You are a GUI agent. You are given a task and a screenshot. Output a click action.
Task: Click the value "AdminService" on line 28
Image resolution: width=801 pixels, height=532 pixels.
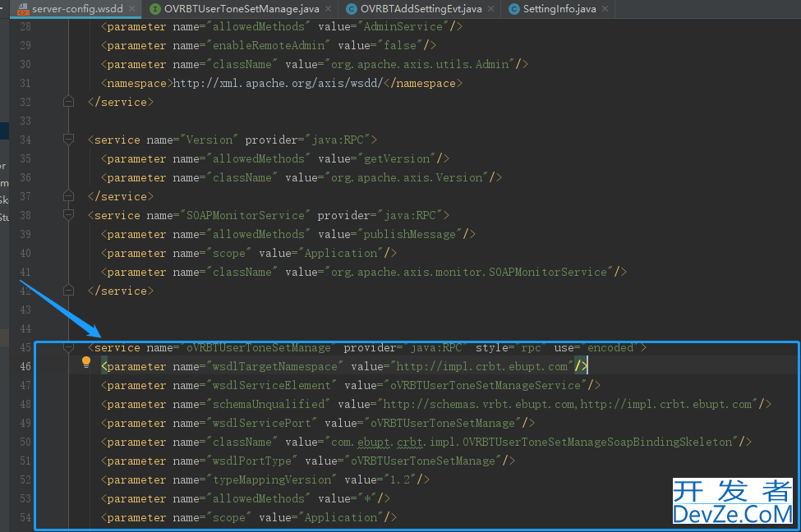(403, 26)
